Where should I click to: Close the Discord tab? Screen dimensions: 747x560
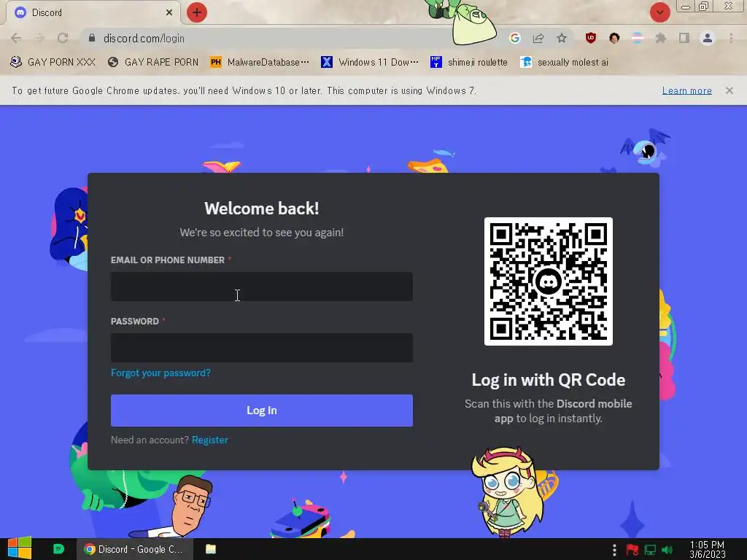point(169,12)
